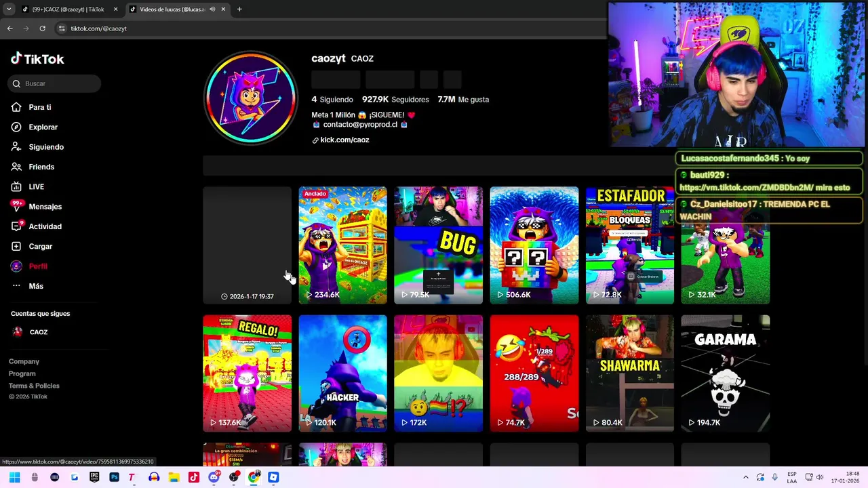The image size is (868, 488).
Task: Open File Explorer from the taskbar
Action: tap(174, 477)
